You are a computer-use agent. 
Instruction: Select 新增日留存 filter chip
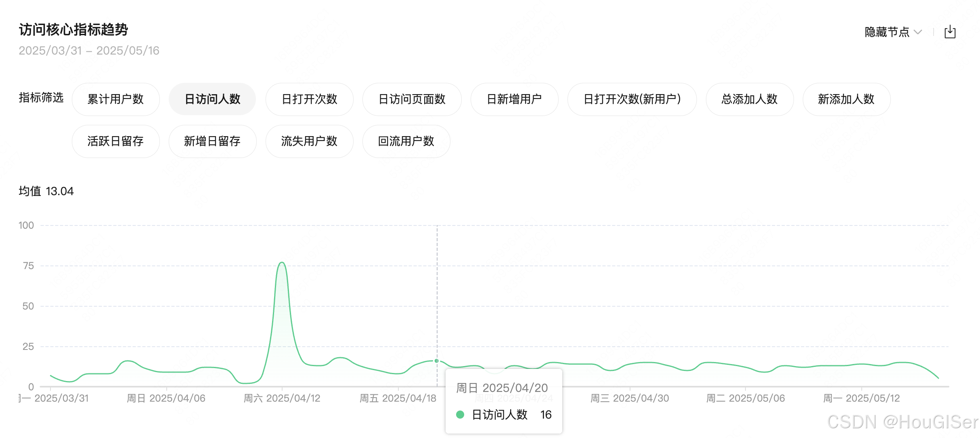click(212, 141)
